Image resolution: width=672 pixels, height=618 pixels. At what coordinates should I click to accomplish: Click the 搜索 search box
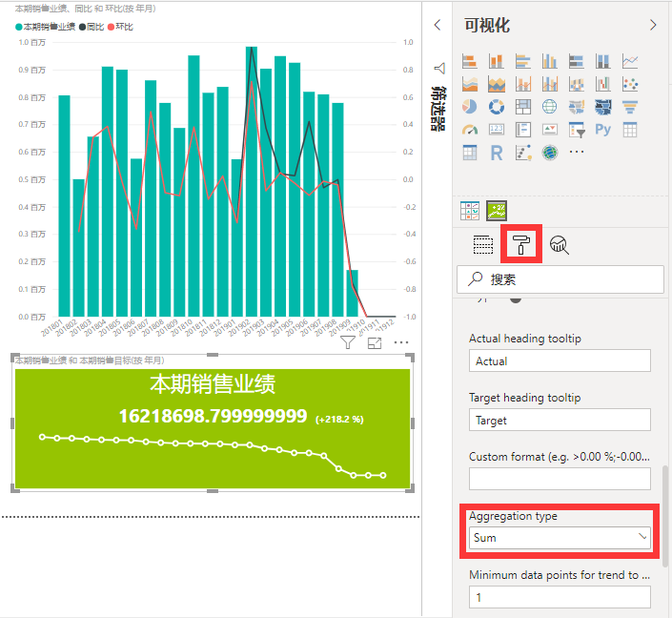tap(560, 279)
